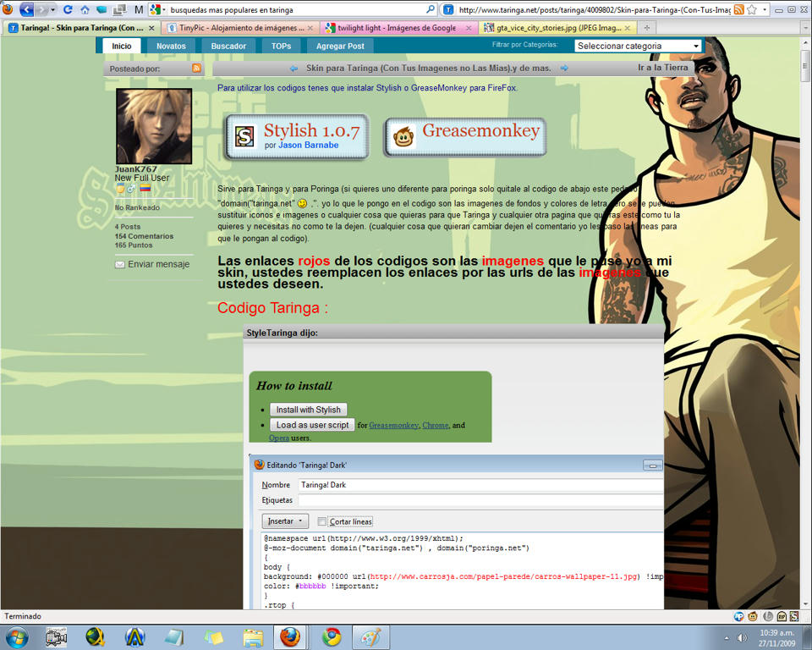Switch to 'twilight light' Google Images tab
Viewport: 812px width, 650px height.
[398, 28]
